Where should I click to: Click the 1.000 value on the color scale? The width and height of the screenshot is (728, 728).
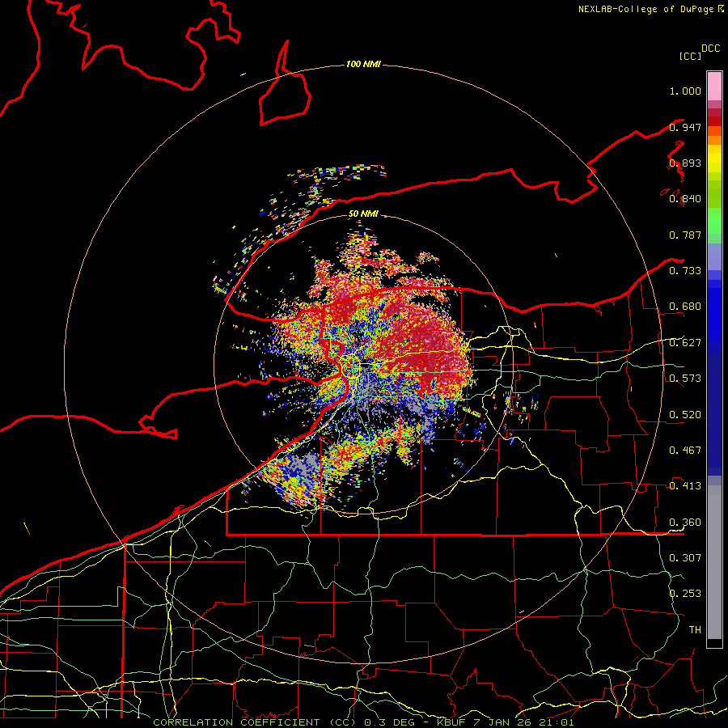pos(685,91)
